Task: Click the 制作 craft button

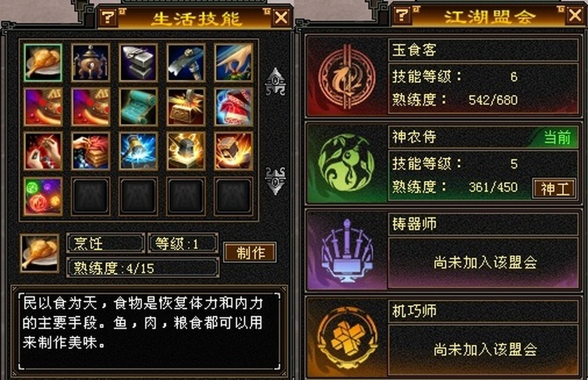Action: click(250, 252)
